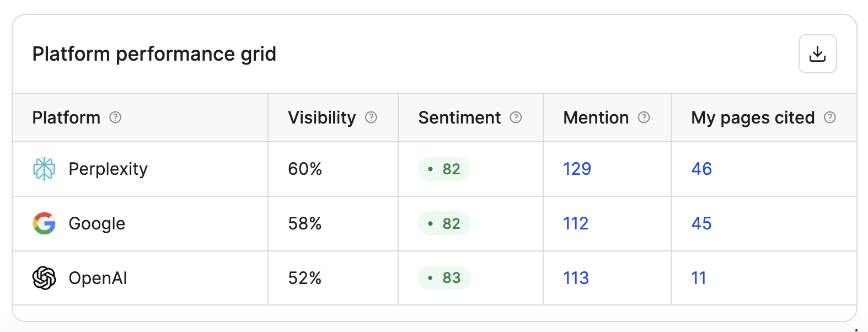Select the OpenAI sentiment badge 83
This screenshot has width=868, height=332.
click(x=444, y=278)
